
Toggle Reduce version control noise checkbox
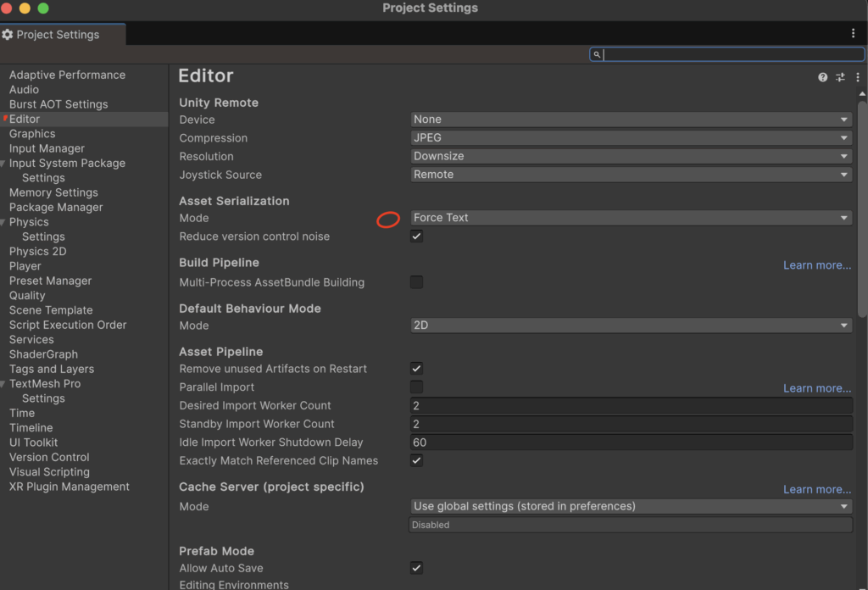coord(416,237)
